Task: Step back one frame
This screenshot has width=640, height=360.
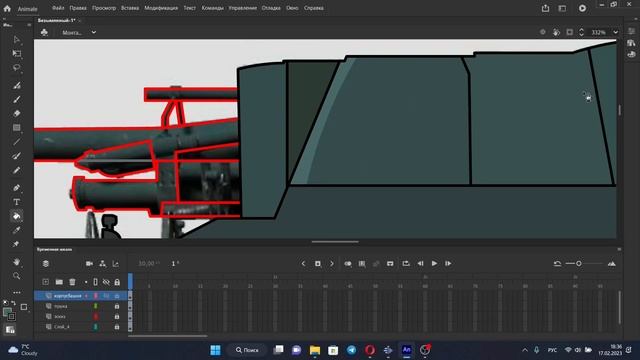Action: [x=420, y=264]
